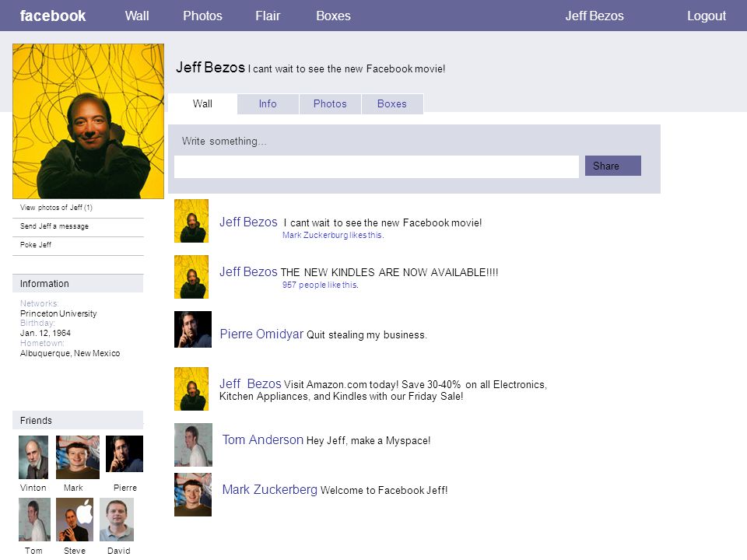The height and width of the screenshot is (560, 747).
Task: Click Princeton University network text
Action: [x=58, y=313]
